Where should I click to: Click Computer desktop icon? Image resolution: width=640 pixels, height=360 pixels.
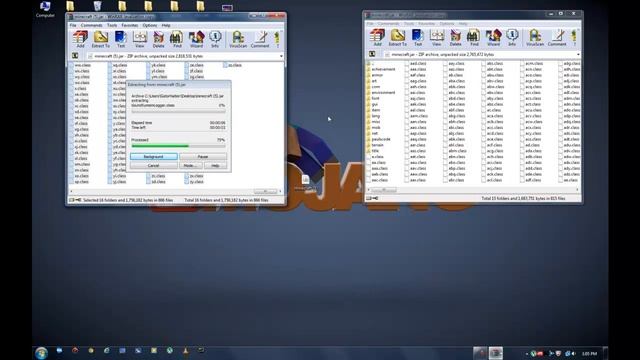(x=45, y=9)
